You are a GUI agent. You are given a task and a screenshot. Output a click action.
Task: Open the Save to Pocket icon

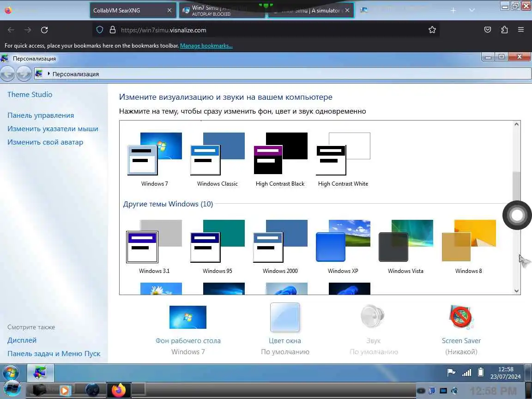[488, 30]
